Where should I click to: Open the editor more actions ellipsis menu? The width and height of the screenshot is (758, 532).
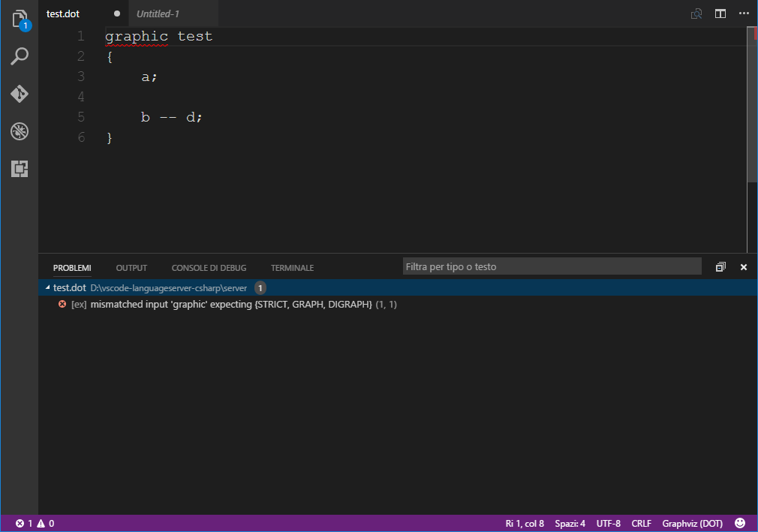[744, 13]
